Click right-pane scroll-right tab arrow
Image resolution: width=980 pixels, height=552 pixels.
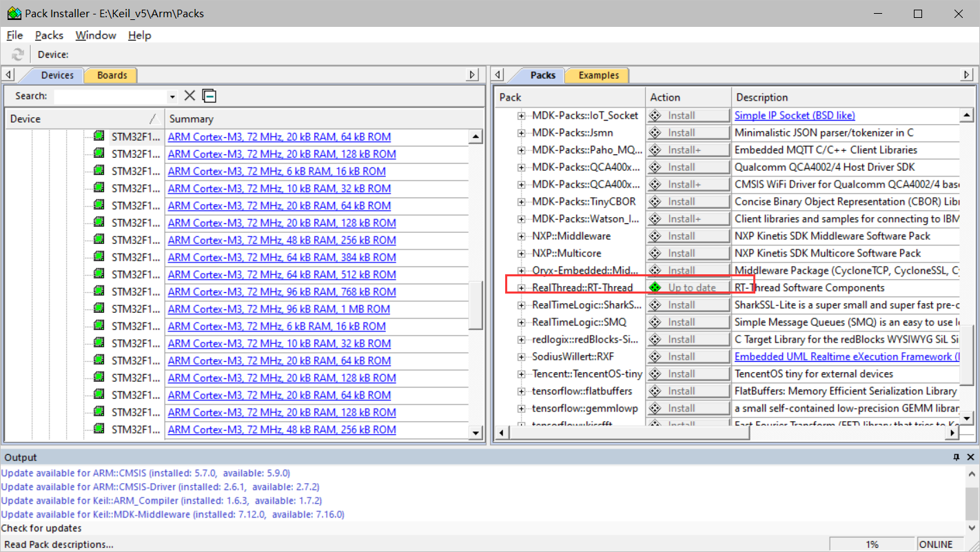[968, 74]
